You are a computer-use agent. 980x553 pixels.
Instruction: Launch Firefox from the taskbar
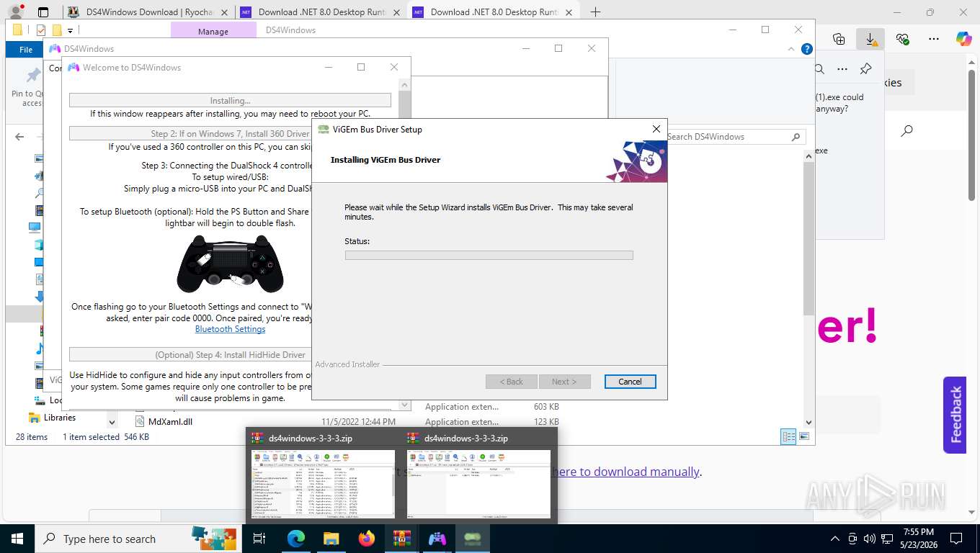coord(367,539)
